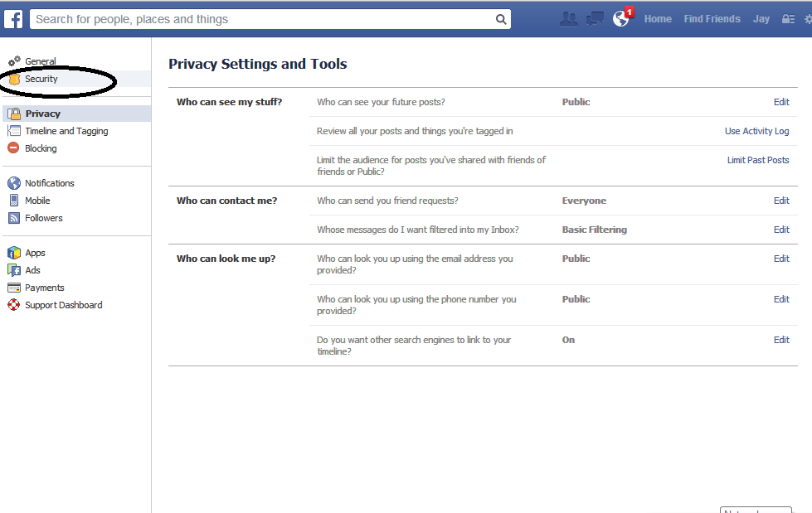The width and height of the screenshot is (812, 513).
Task: Open Use Activity Log
Action: point(757,130)
